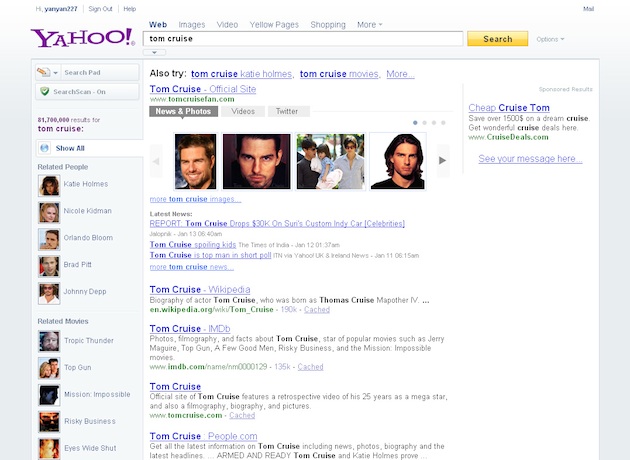Screen dimensions: 630x460
Task: Go to previous photos with left arrow
Action: (x=156, y=161)
